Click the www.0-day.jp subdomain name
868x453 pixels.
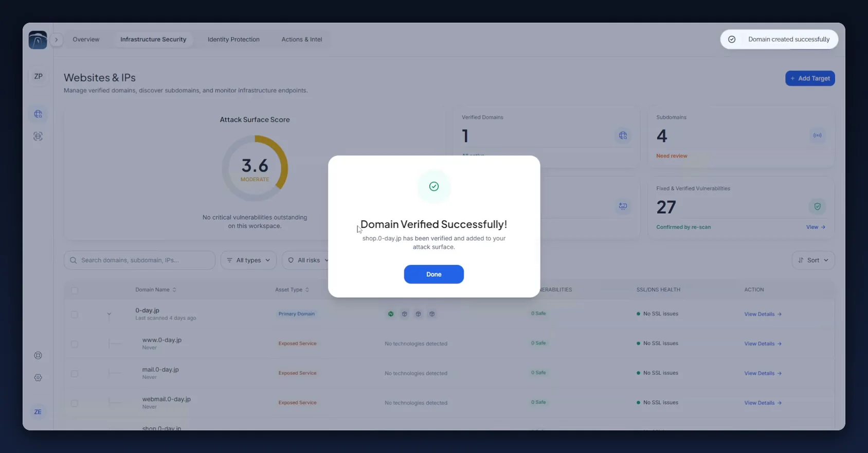(161, 340)
